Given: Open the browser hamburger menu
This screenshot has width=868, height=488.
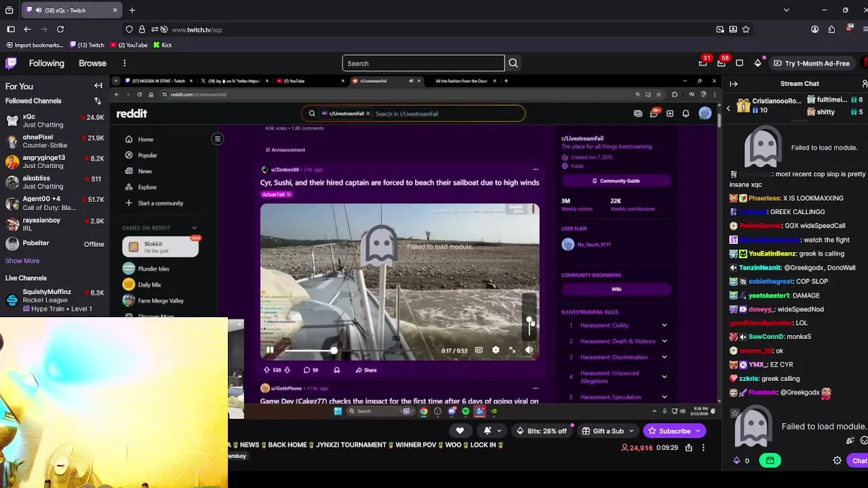Looking at the screenshot, I should 866,29.
